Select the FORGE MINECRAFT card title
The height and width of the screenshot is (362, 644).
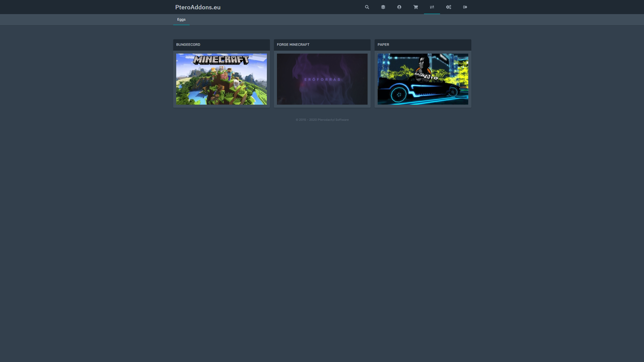point(293,45)
